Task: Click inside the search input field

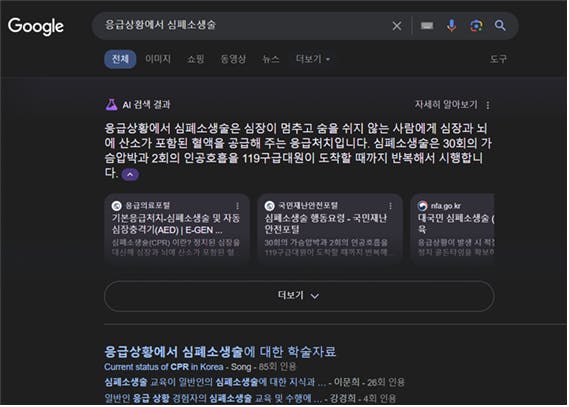Action: pyautogui.click(x=243, y=25)
